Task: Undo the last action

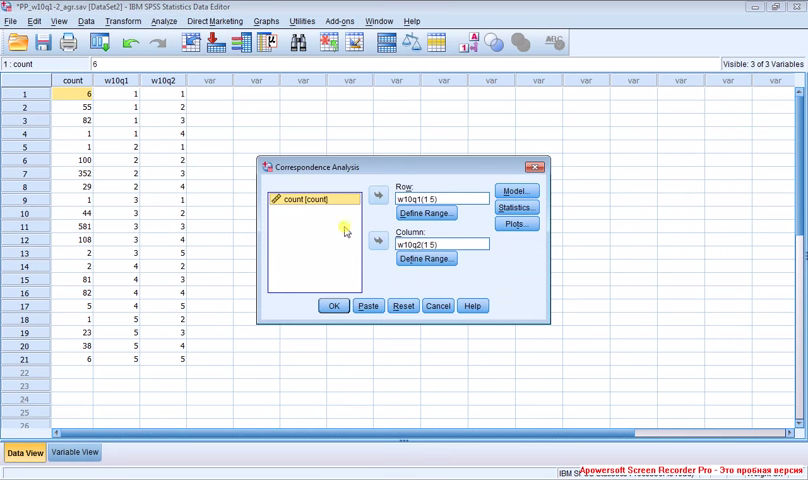Action: (131, 43)
